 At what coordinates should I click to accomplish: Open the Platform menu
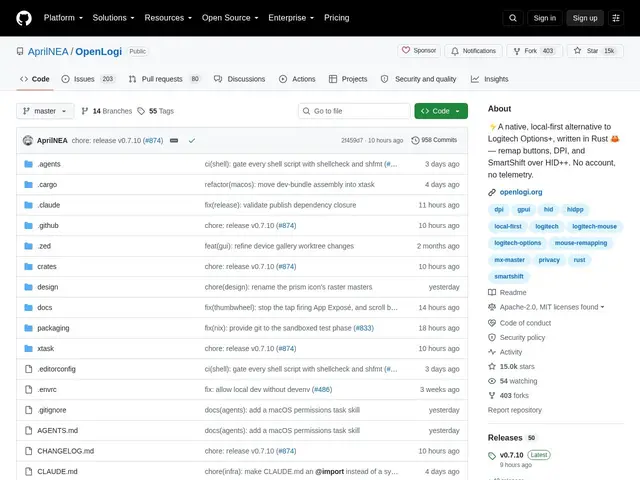pyautogui.click(x=63, y=18)
